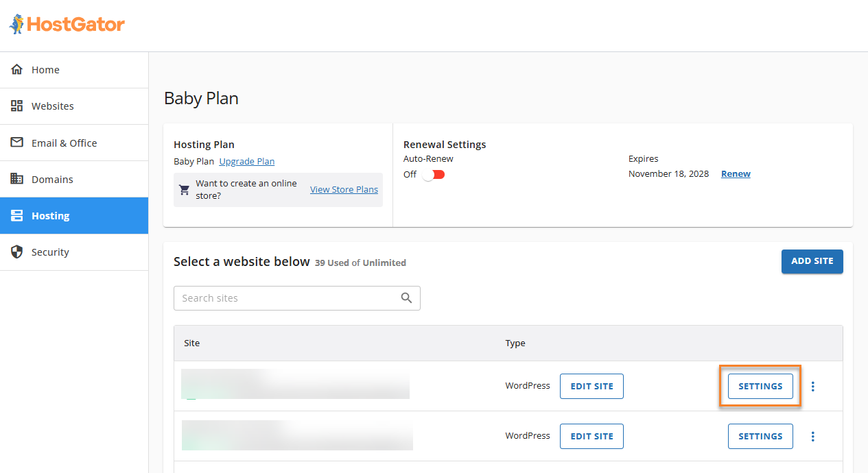
Task: Open the Websites menu item
Action: coord(74,106)
